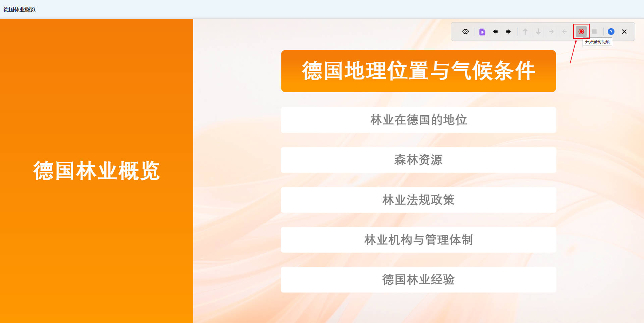Click the 德国林业概览 title on orange panel
644x323 pixels.
pyautogui.click(x=97, y=171)
